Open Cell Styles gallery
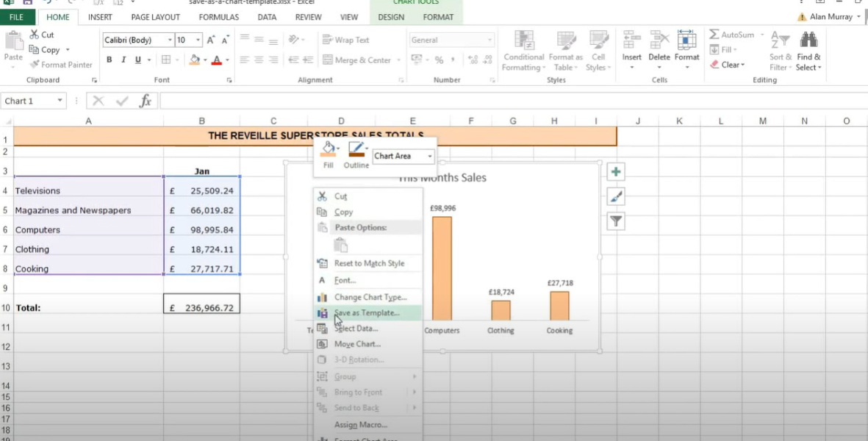 pos(598,51)
